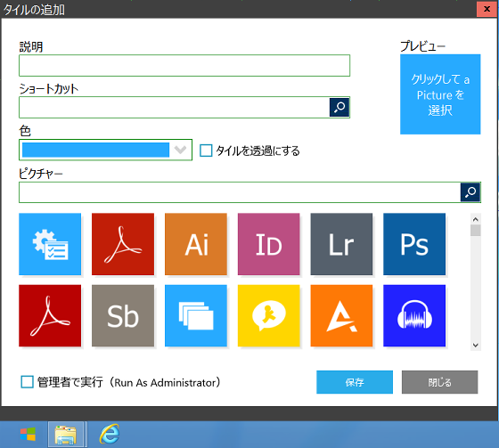Choose the stacked windows tile icon
The width and height of the screenshot is (499, 448).
pos(196,315)
